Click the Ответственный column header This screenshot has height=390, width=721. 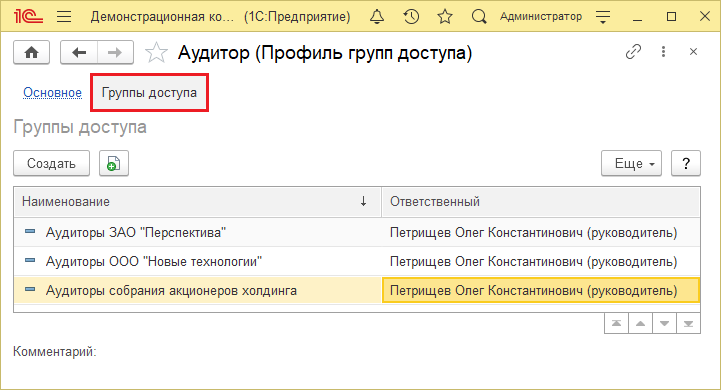541,201
